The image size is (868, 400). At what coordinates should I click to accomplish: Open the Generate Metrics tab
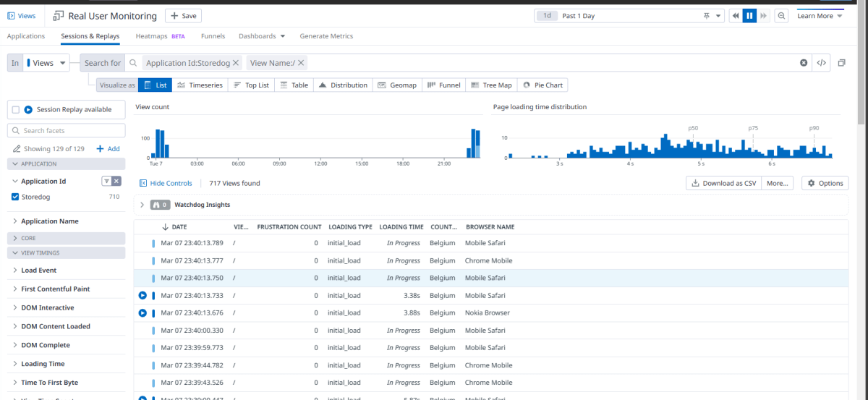(x=326, y=36)
